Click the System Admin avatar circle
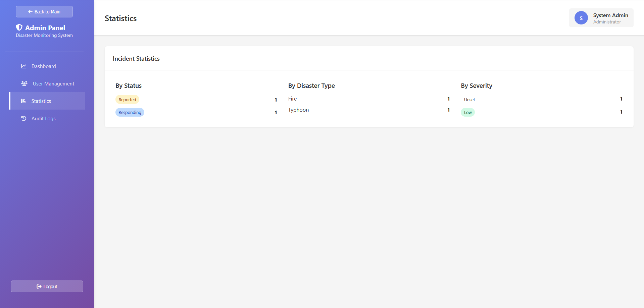Screen dimensions: 644x308 click(581, 18)
